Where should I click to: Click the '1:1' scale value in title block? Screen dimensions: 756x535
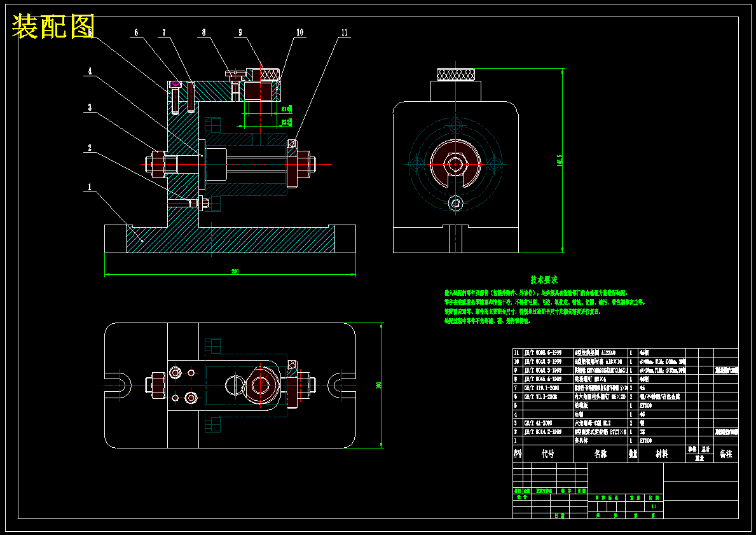pos(654,506)
